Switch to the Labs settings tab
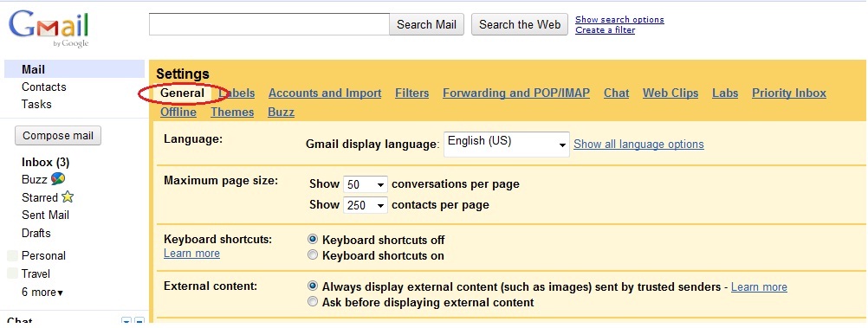 (724, 93)
